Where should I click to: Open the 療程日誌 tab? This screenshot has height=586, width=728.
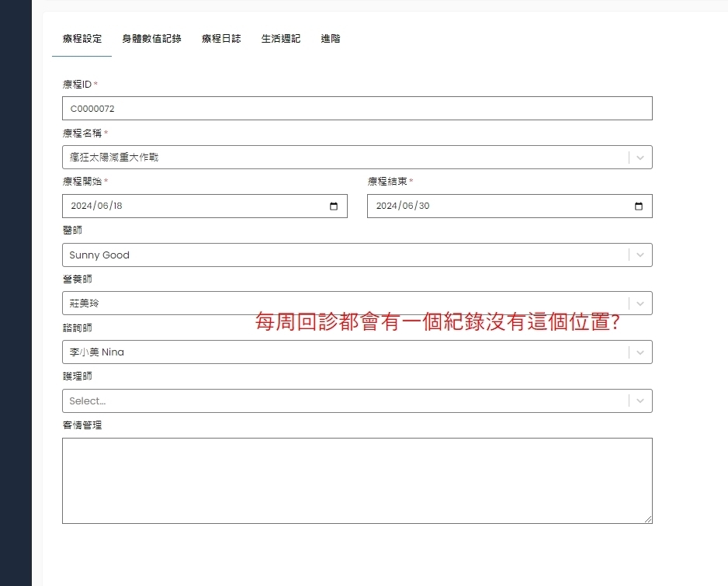click(x=221, y=39)
